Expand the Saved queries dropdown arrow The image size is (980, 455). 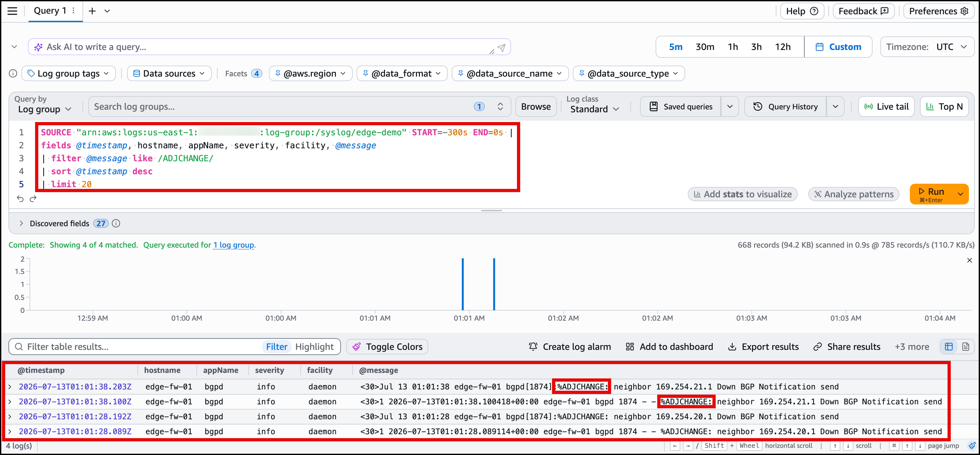730,106
